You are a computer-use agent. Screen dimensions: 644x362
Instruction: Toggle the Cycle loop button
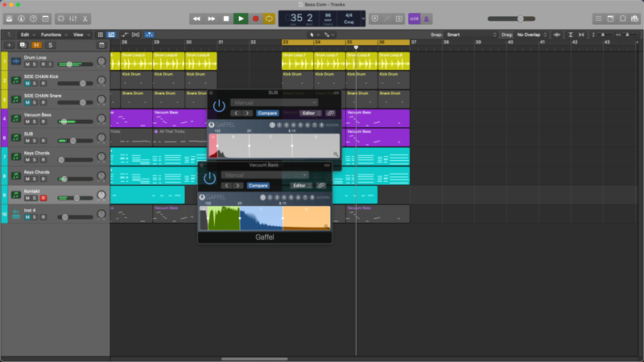click(270, 19)
